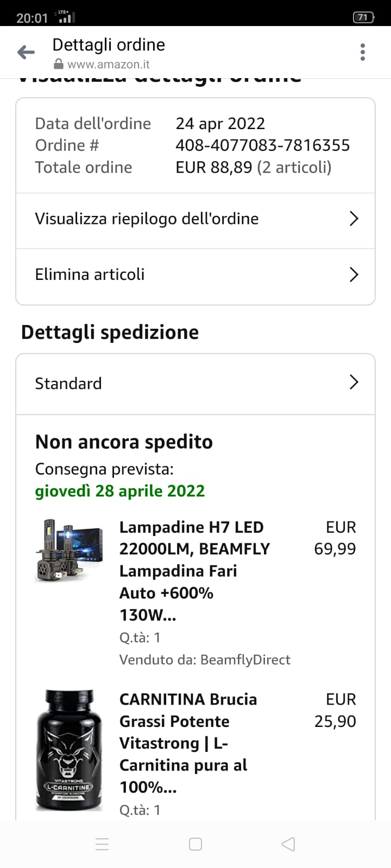Tap the order number 408-4077083-7816355
The image size is (391, 868).
[x=262, y=145]
